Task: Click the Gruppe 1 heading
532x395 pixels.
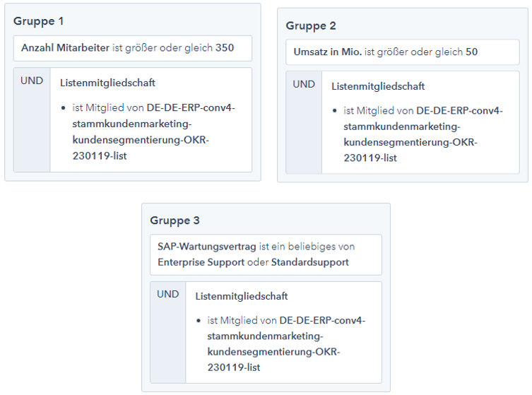Action: [39, 21]
